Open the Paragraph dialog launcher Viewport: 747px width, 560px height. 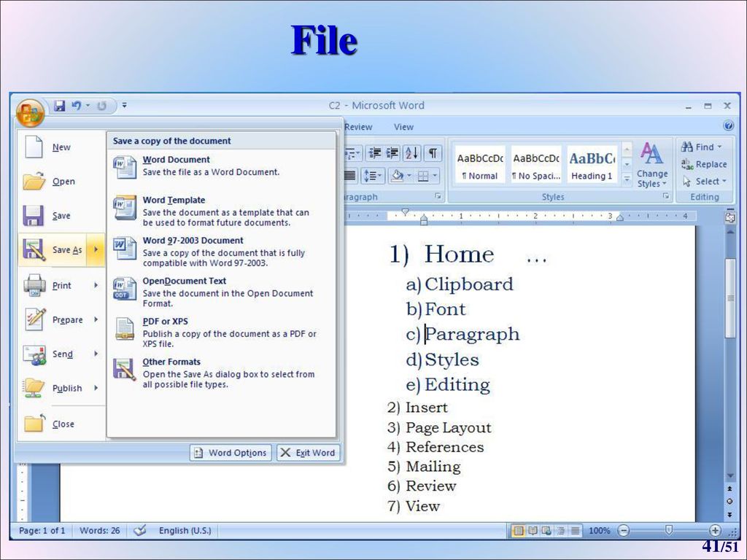click(x=438, y=196)
